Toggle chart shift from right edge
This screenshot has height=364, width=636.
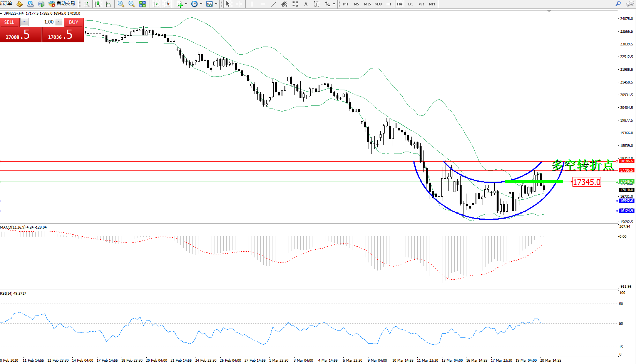(x=167, y=4)
